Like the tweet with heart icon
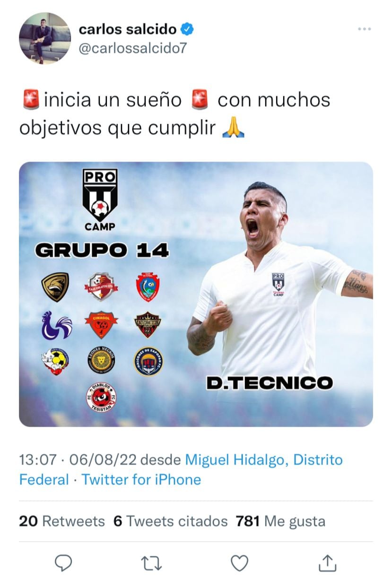Viewport: 392px width, 580px height. tap(240, 563)
